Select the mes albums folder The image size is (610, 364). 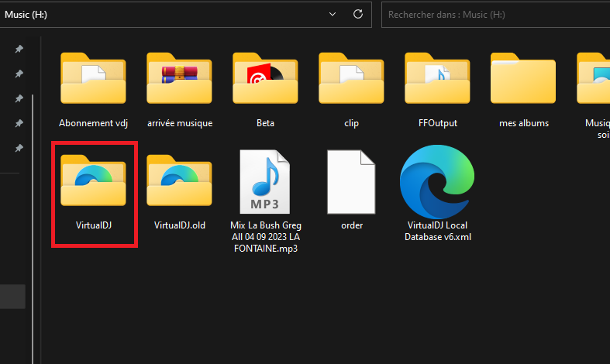tap(523, 78)
